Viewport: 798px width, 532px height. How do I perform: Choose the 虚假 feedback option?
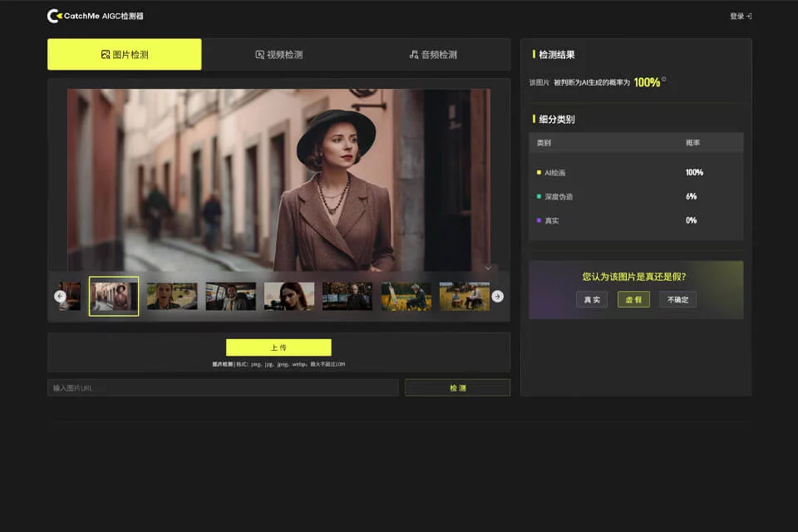click(633, 300)
